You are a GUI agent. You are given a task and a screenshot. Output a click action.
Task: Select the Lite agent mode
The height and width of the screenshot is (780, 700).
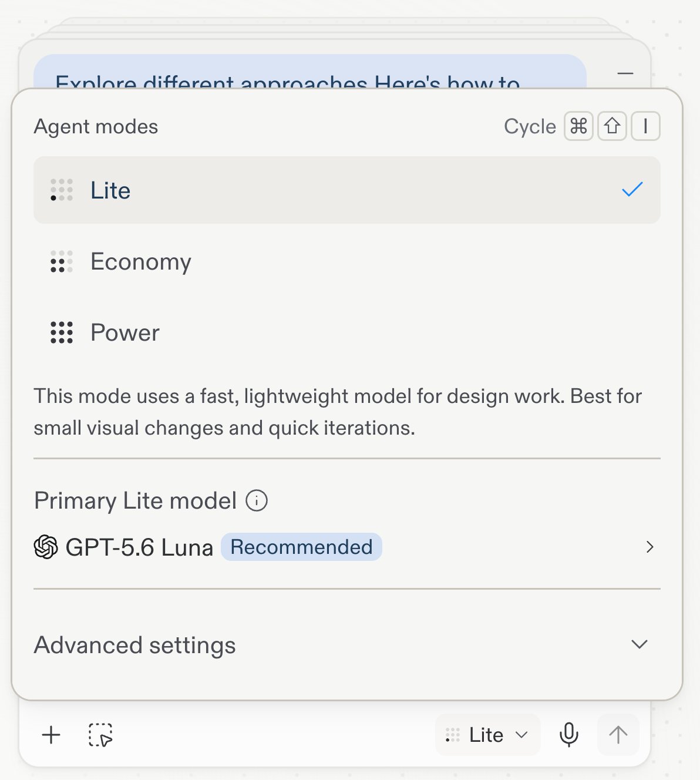click(x=346, y=190)
